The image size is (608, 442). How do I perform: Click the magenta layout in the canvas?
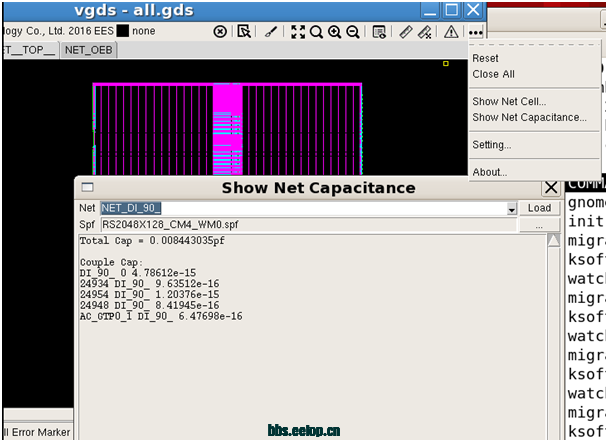tap(227, 129)
